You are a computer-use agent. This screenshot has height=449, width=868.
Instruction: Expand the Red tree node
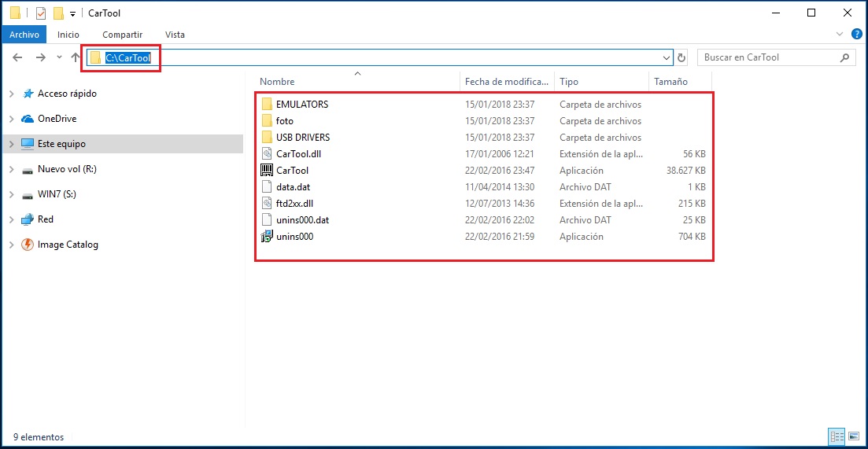12,219
